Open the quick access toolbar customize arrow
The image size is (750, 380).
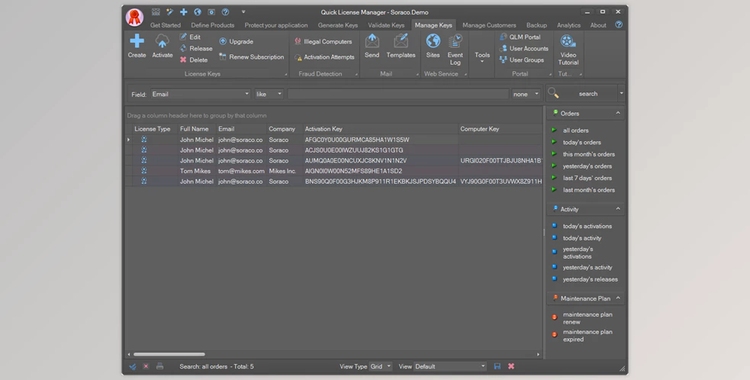tap(243, 12)
